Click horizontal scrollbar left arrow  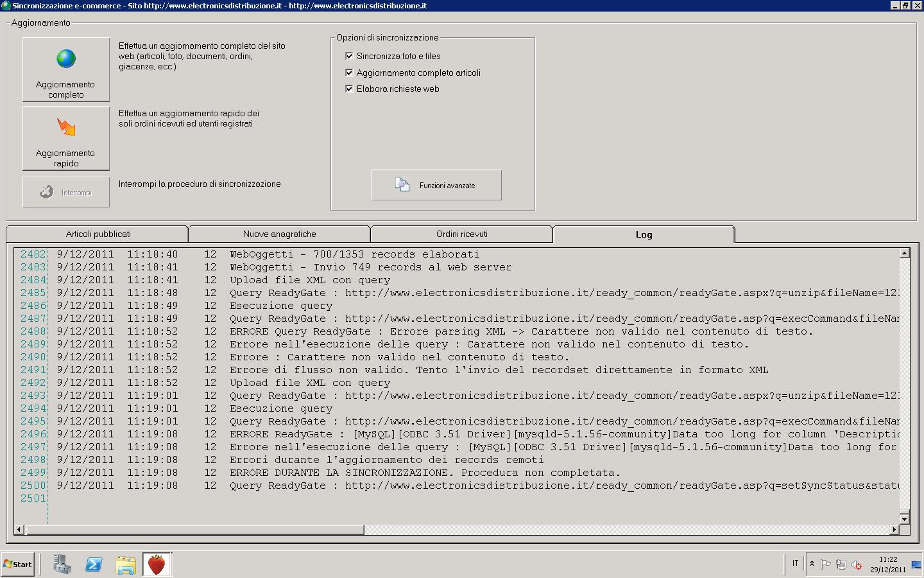19,530
